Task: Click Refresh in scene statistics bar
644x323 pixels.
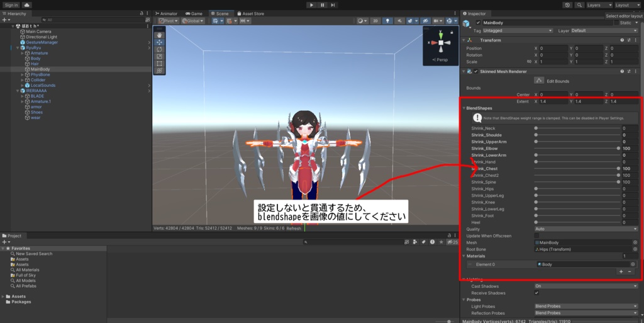Action: pos(294,228)
